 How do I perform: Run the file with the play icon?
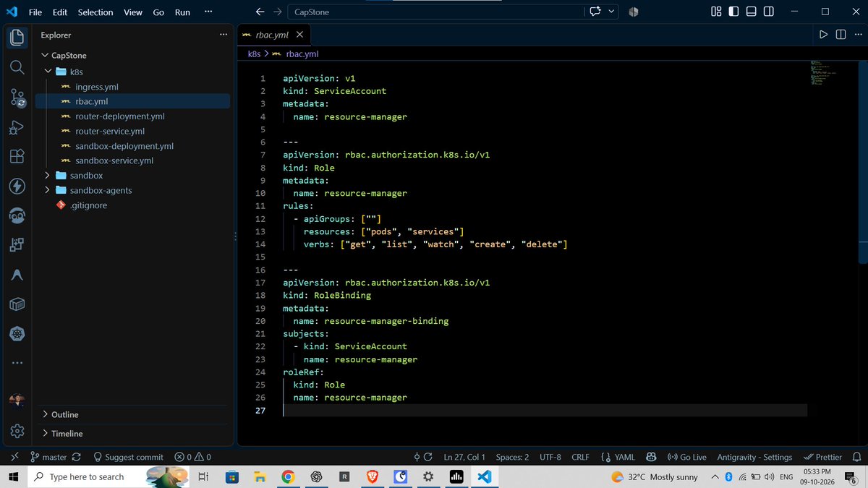pos(823,34)
